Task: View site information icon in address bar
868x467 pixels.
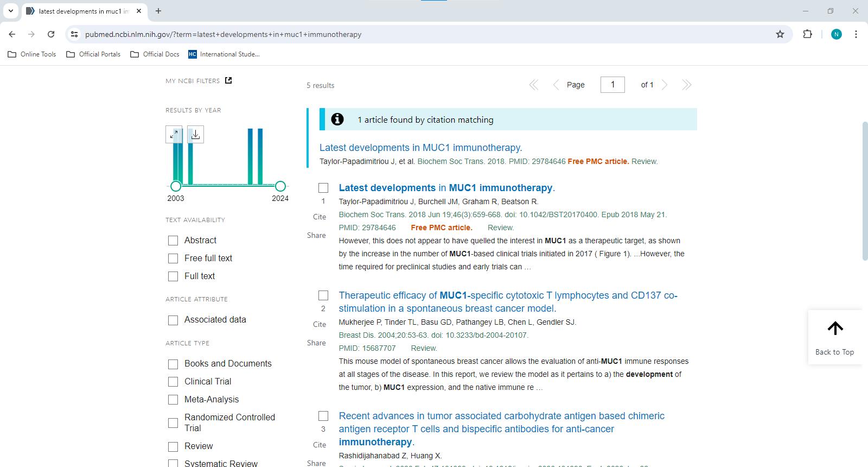Action: (74, 34)
